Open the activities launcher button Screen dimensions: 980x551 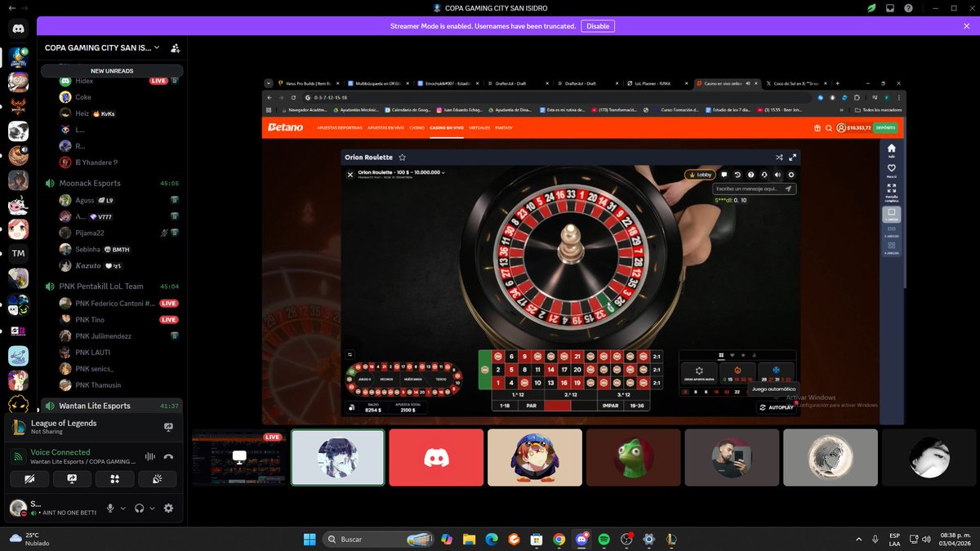[x=114, y=479]
